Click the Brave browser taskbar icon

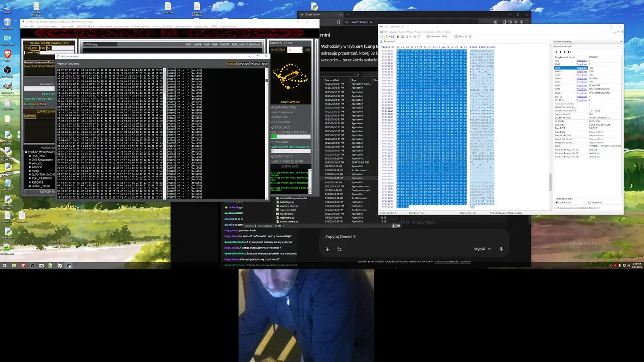point(23,265)
